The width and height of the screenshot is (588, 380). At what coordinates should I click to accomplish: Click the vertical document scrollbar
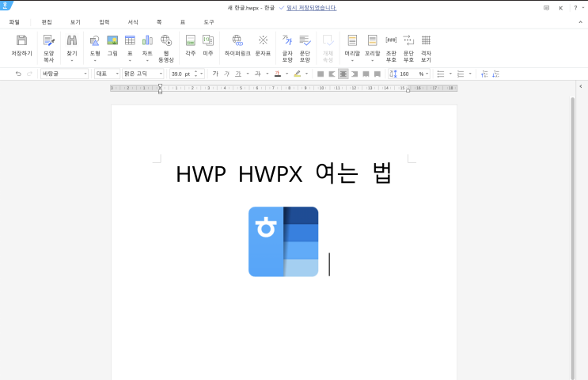click(x=573, y=238)
